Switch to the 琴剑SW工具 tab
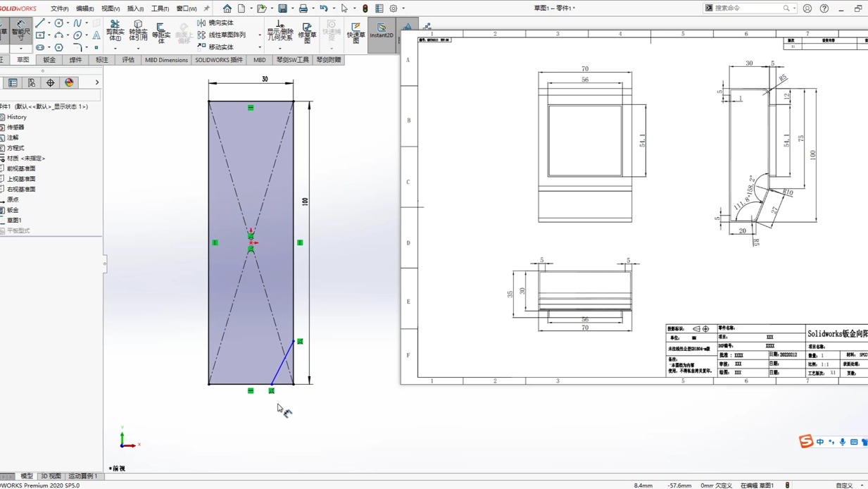This screenshot has height=489, width=868. 293,60
